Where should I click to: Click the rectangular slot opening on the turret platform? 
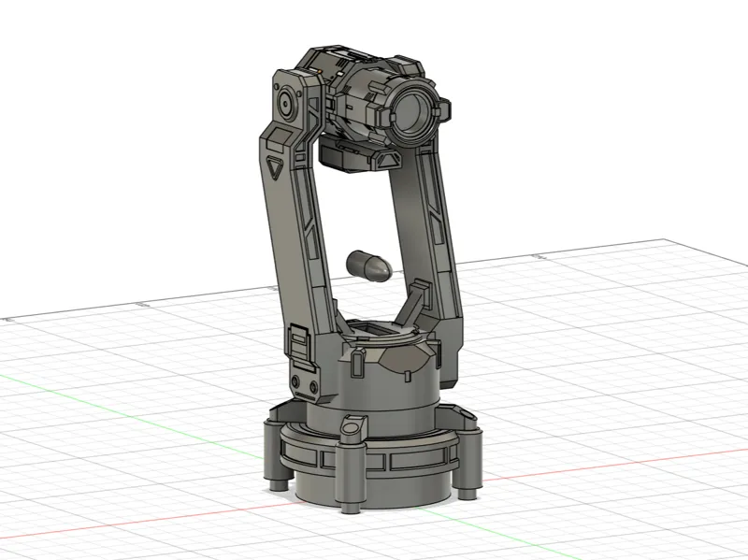(376, 329)
